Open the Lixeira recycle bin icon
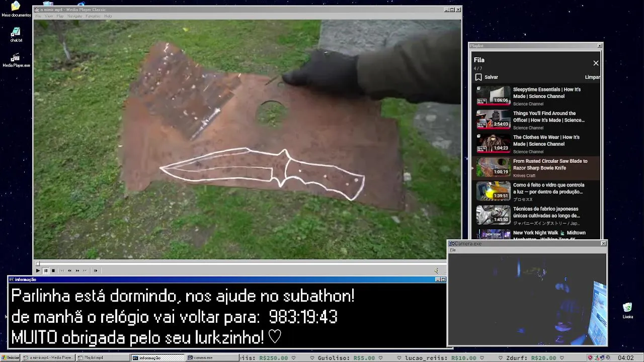Viewport: 644px width, 362px height. [x=627, y=311]
